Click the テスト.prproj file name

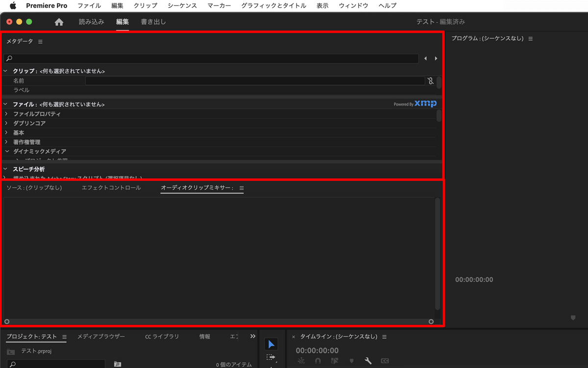coord(36,351)
